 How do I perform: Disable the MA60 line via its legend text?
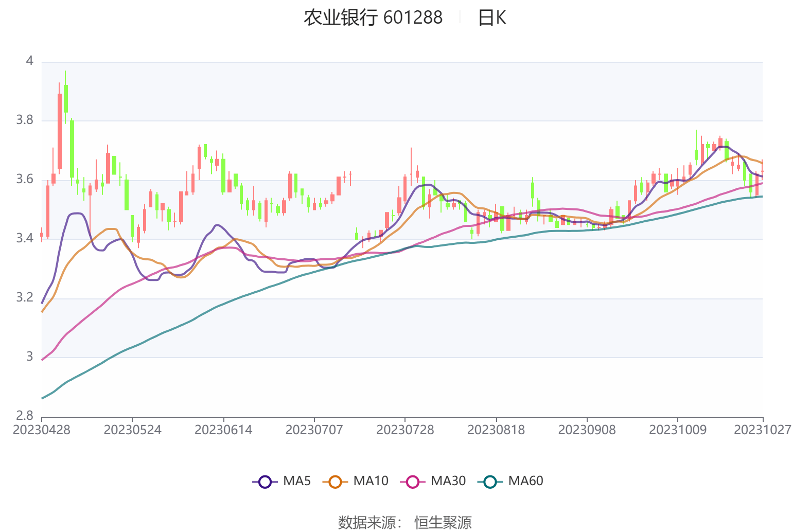525,481
